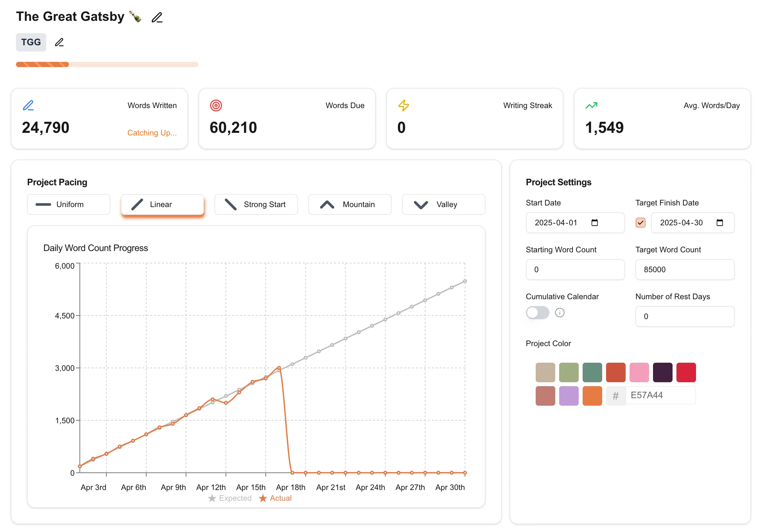Click the pencil icon beside the project title
This screenshot has width=769, height=532.
tap(157, 17)
